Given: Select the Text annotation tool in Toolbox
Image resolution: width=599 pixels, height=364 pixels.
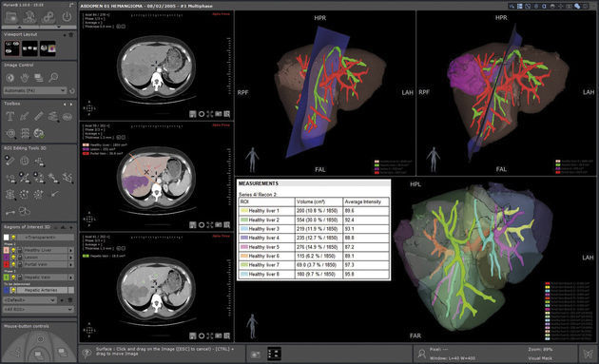Looking at the screenshot, I should point(10,116).
